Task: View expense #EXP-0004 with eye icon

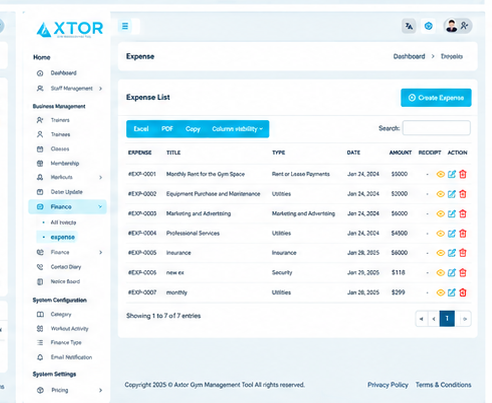Action: (441, 233)
